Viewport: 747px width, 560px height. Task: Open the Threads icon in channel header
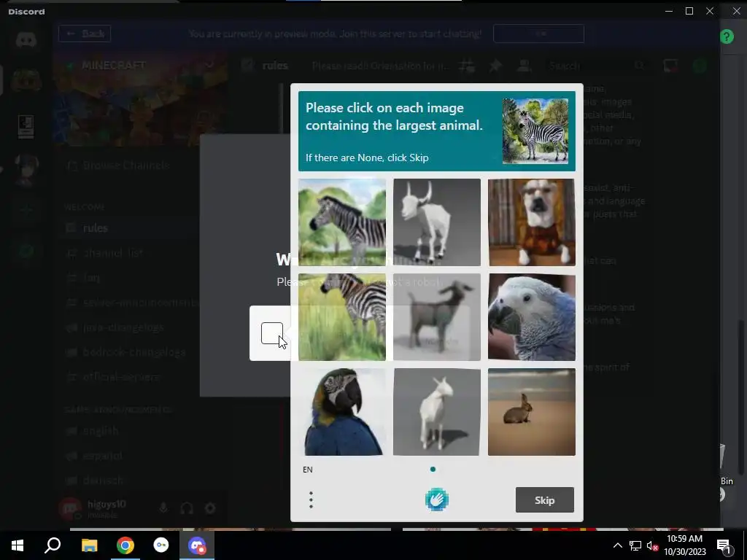pos(467,66)
